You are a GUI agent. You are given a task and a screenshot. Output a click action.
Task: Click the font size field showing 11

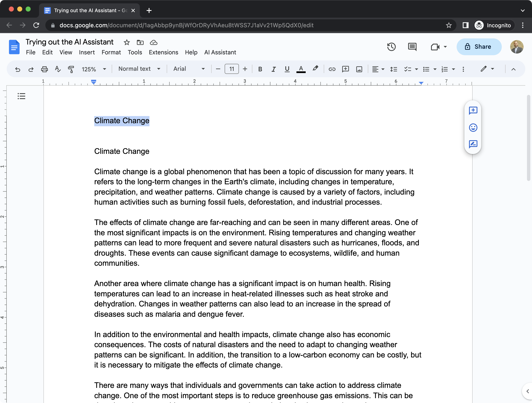[x=232, y=69]
